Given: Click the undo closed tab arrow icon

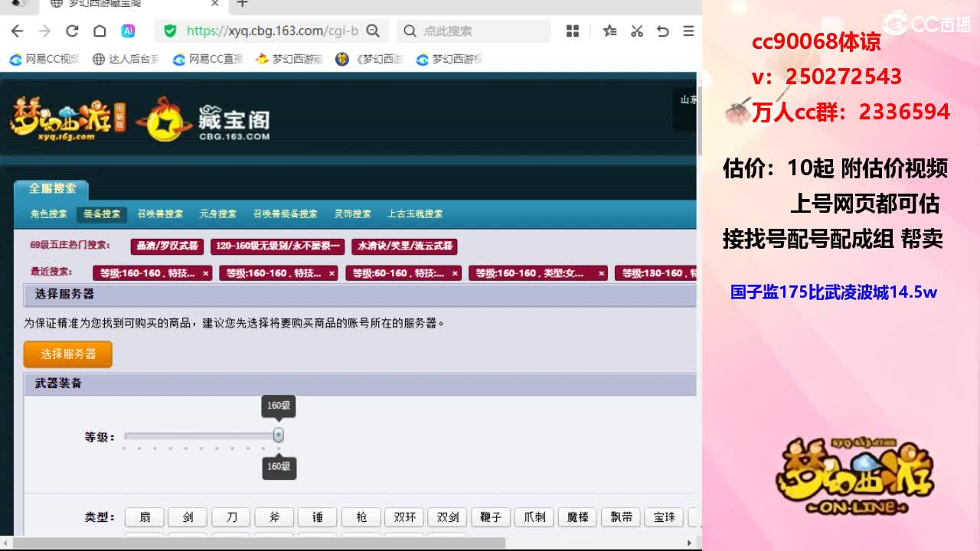Looking at the screenshot, I should coord(663,31).
